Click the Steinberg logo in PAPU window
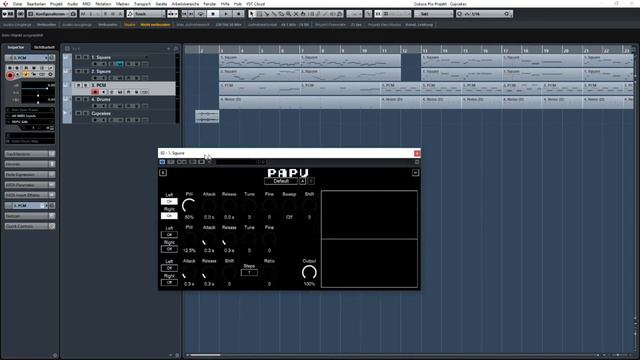This screenshot has width=640, height=360. tap(162, 173)
